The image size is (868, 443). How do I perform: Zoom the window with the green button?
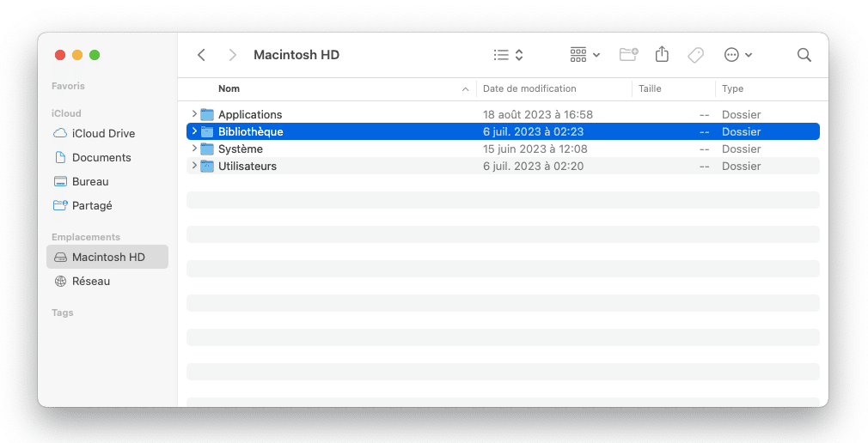tap(95, 55)
